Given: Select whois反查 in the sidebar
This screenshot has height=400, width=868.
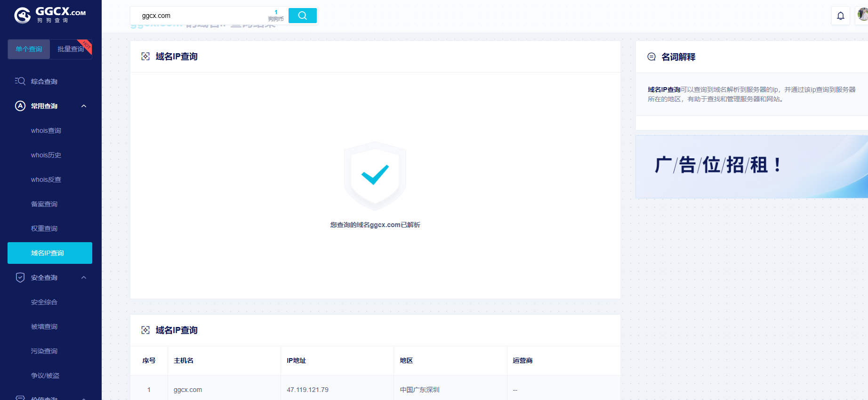Looking at the screenshot, I should 46,180.
